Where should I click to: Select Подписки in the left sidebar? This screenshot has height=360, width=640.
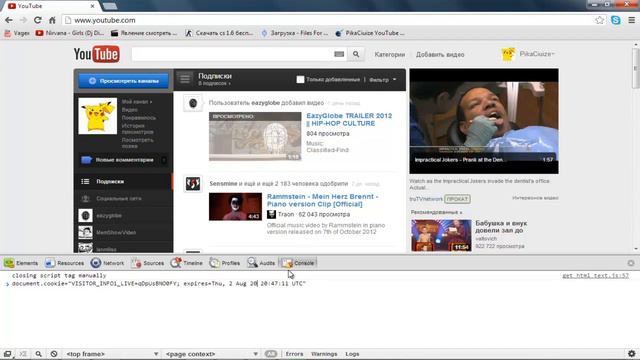click(123, 182)
